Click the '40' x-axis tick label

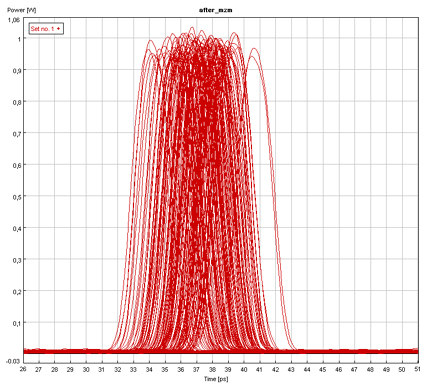[x=244, y=370]
